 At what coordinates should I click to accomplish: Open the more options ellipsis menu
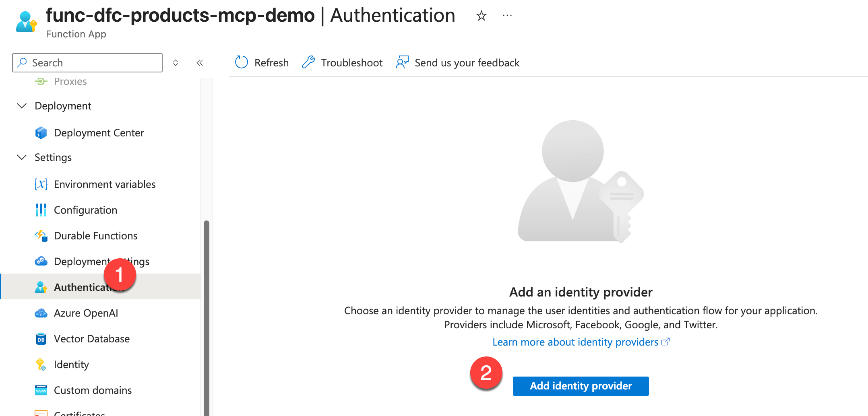507,16
